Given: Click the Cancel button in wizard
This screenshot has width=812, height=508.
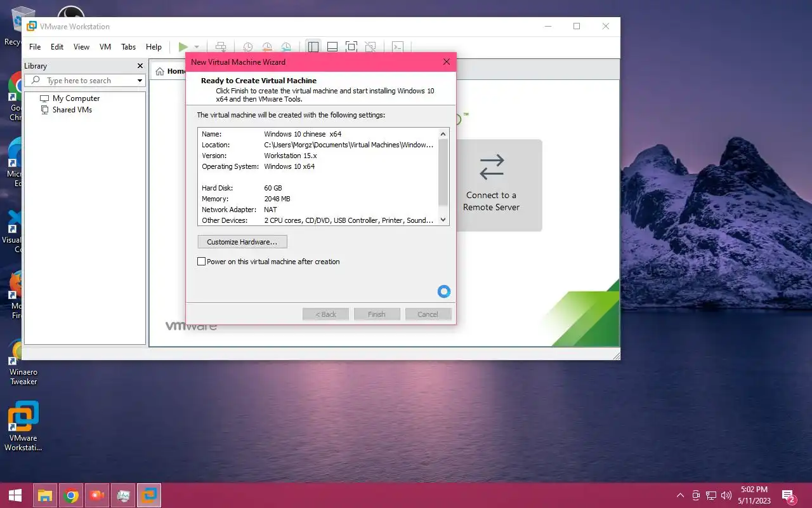Looking at the screenshot, I should click(428, 314).
